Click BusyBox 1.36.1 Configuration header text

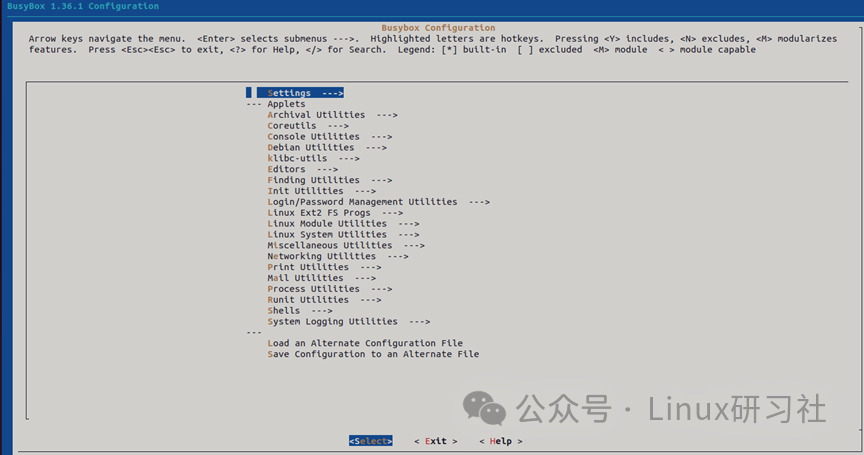tap(83, 6)
